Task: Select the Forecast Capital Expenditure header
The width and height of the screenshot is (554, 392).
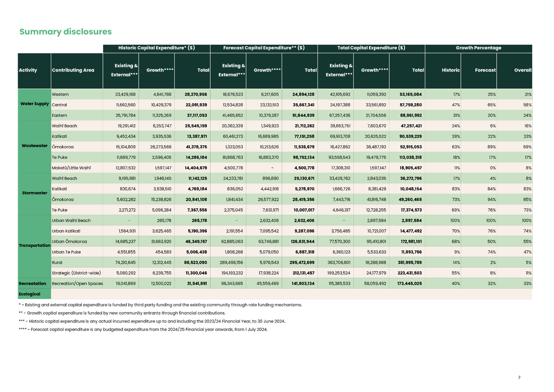Action: click(264, 48)
